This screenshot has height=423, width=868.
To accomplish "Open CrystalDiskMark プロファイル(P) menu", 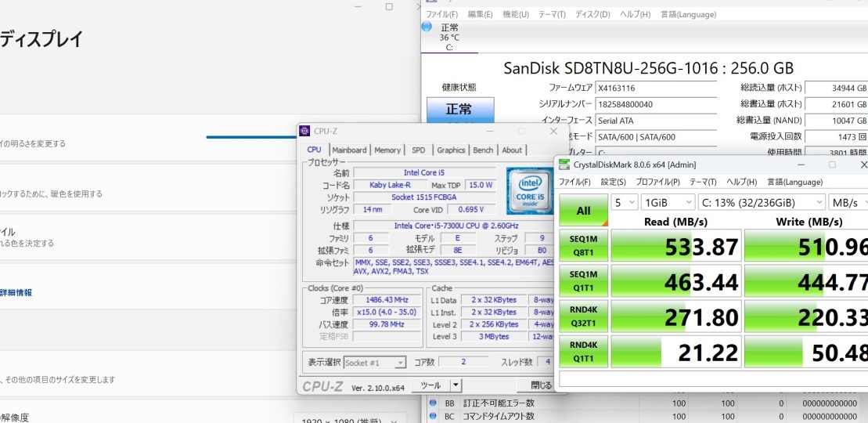I will coord(657,182).
